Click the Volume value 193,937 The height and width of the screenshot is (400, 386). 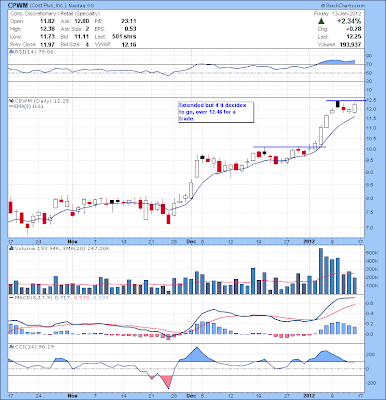pyautogui.click(x=349, y=44)
